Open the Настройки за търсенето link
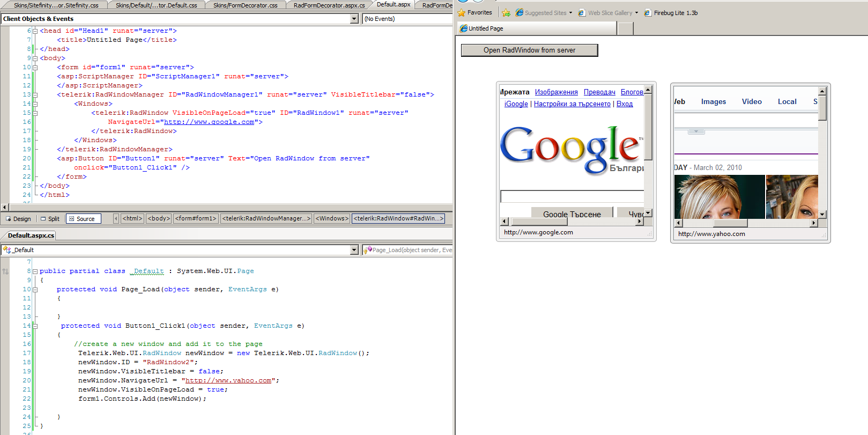 point(572,104)
